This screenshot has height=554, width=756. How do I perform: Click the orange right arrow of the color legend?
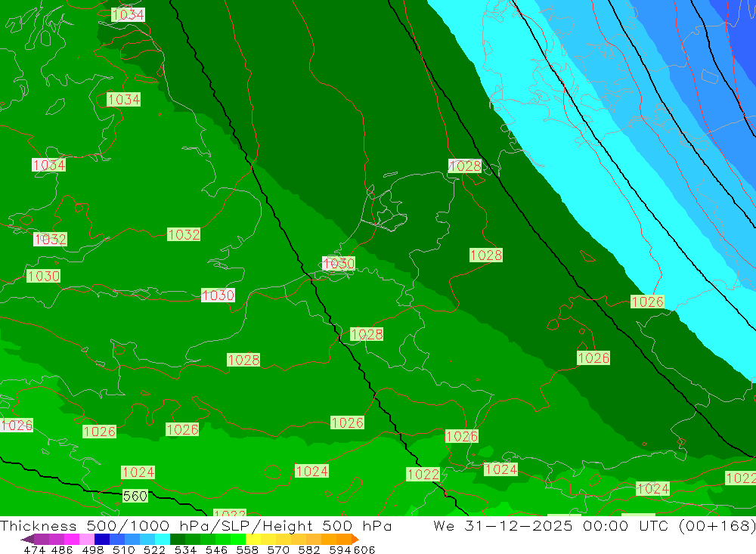[x=355, y=540]
